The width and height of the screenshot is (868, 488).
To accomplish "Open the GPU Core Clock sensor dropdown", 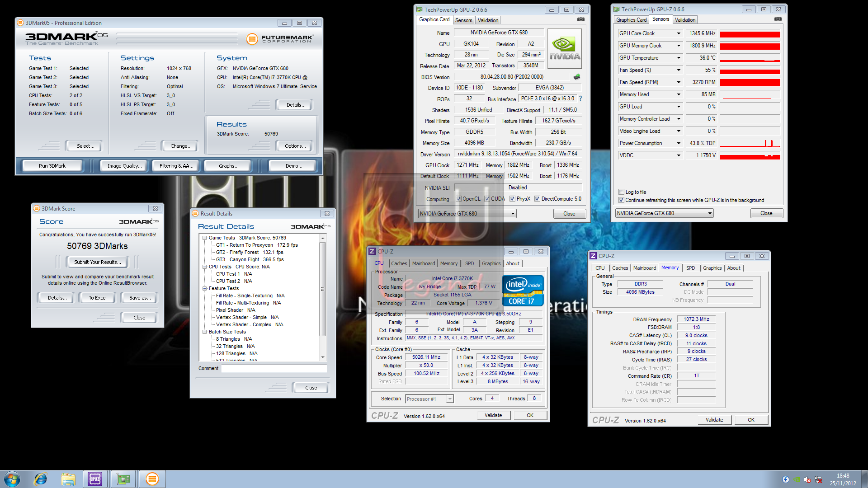I will pyautogui.click(x=679, y=33).
